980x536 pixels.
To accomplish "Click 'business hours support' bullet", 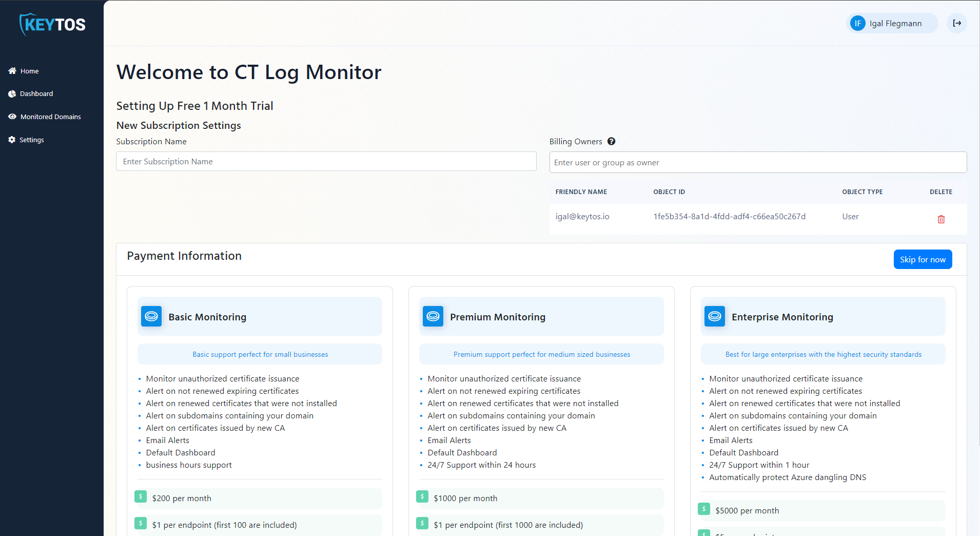I will (x=189, y=465).
